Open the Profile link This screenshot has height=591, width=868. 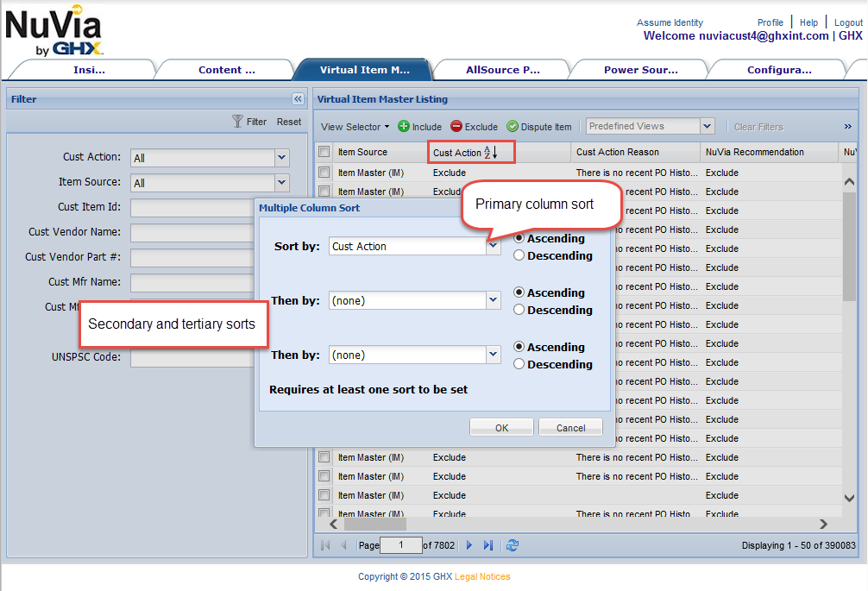[x=770, y=22]
